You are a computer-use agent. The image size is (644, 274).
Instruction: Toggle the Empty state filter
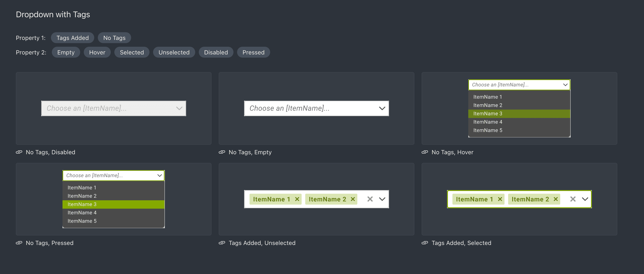[x=66, y=52]
